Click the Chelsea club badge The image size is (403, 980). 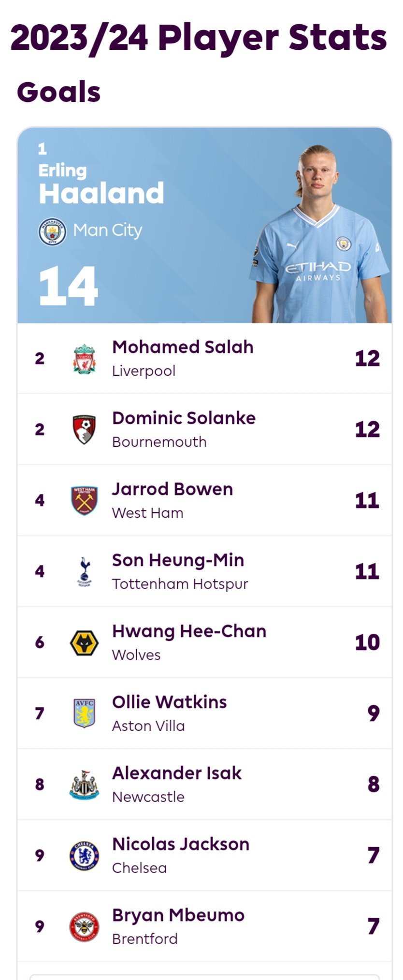(84, 855)
